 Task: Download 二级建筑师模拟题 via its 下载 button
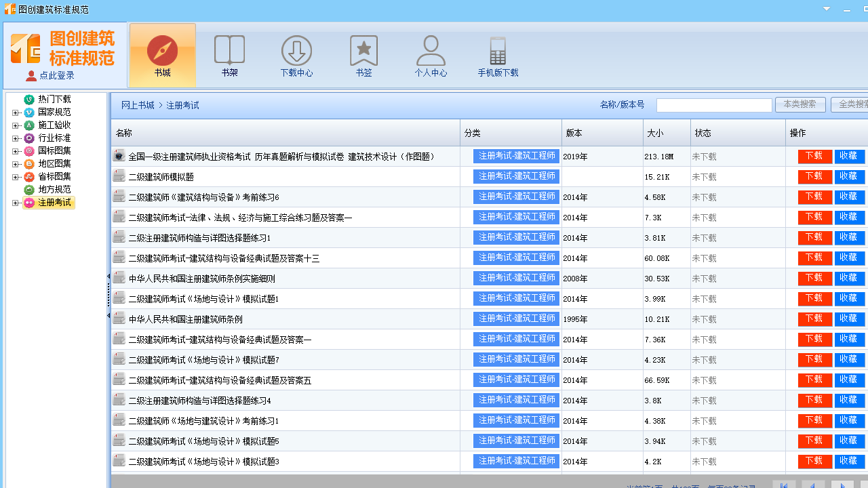point(814,176)
